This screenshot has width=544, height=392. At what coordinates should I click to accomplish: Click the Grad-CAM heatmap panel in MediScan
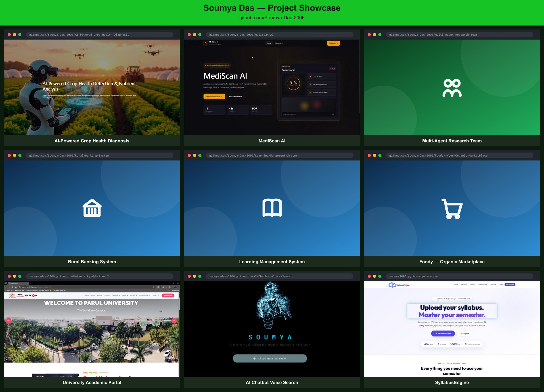coord(309,107)
